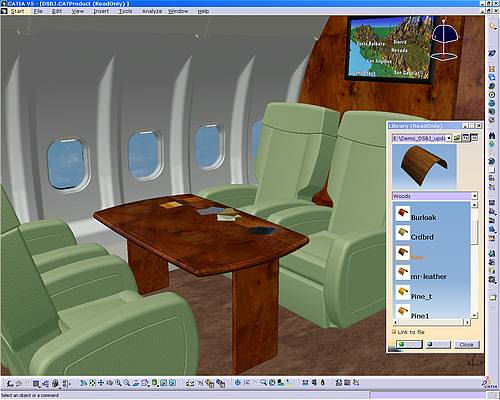Screen dimensions: 500x400
Task: Open library file with folder icon
Action: 457,138
